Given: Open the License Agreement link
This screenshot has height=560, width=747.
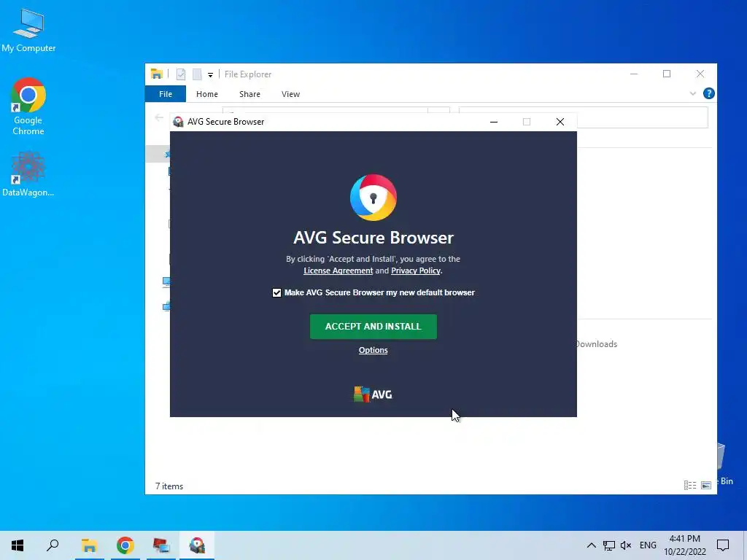Looking at the screenshot, I should [x=338, y=271].
